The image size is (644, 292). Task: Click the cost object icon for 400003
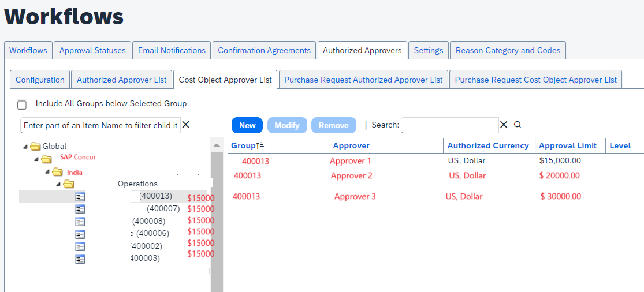click(80, 259)
